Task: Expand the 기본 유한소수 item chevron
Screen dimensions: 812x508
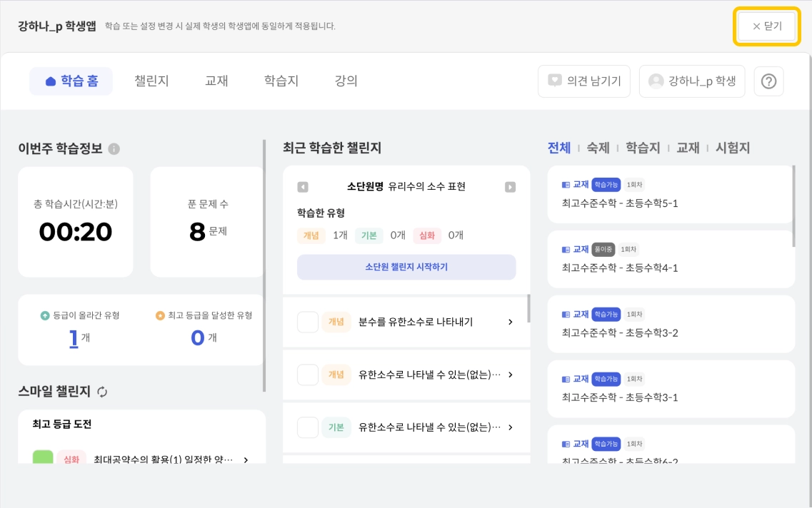Action: (510, 427)
